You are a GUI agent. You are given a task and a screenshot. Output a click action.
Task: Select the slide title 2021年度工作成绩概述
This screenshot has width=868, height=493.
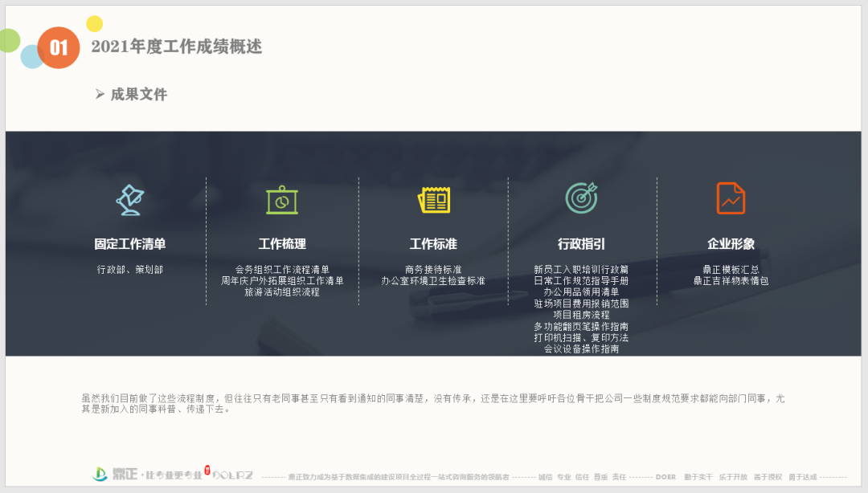point(177,47)
